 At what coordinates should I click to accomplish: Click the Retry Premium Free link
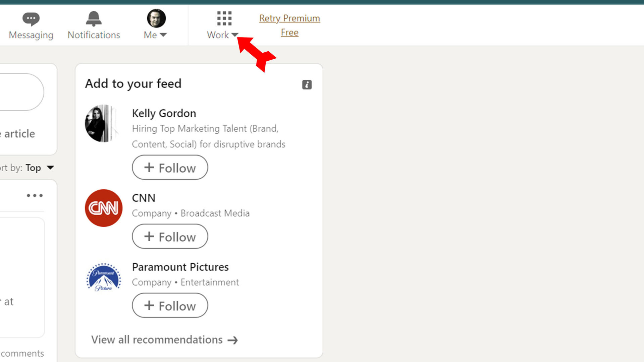[x=289, y=25]
